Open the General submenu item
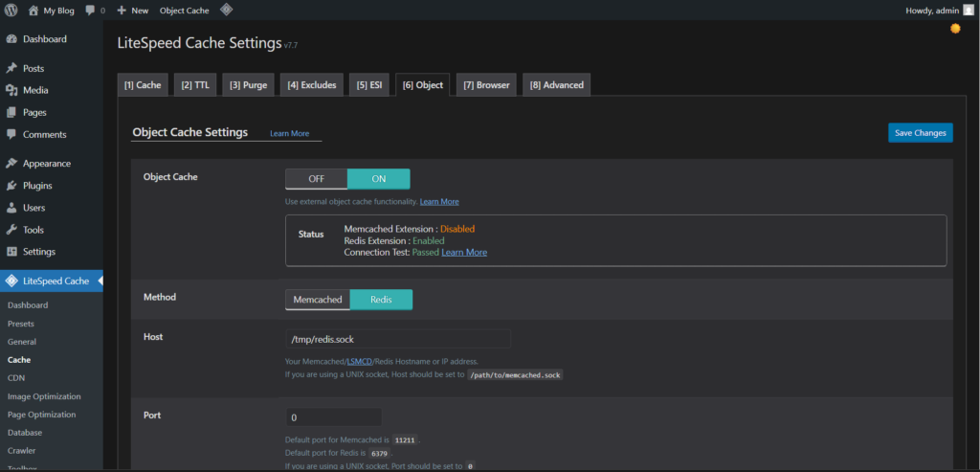 click(22, 342)
